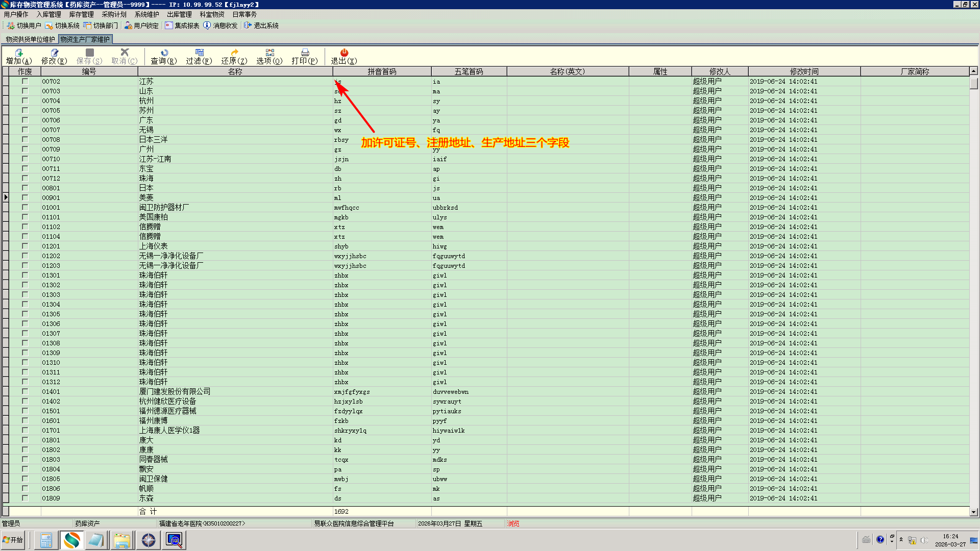Click 切换用户 switch user toolbar button
The image size is (980, 551).
coord(24,26)
